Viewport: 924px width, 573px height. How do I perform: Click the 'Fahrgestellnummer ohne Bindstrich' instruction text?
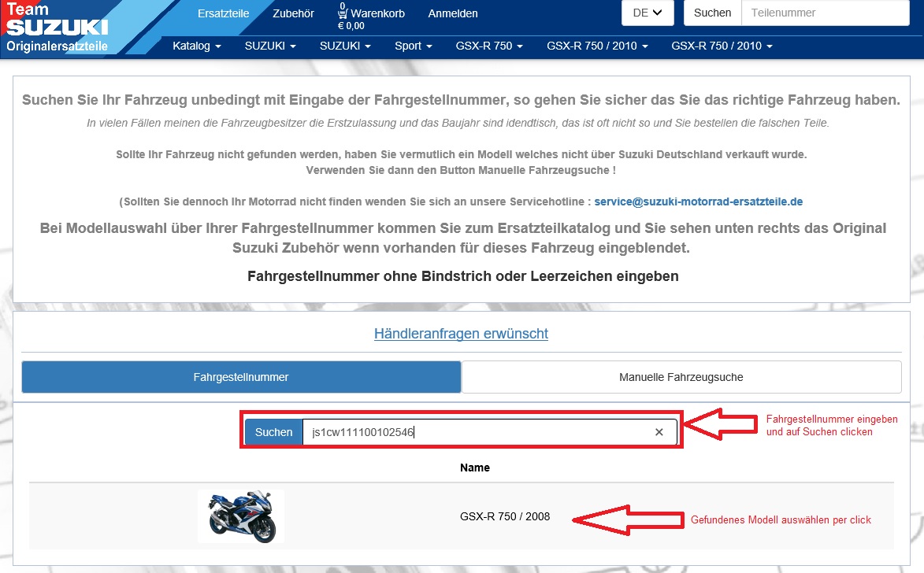tap(462, 276)
